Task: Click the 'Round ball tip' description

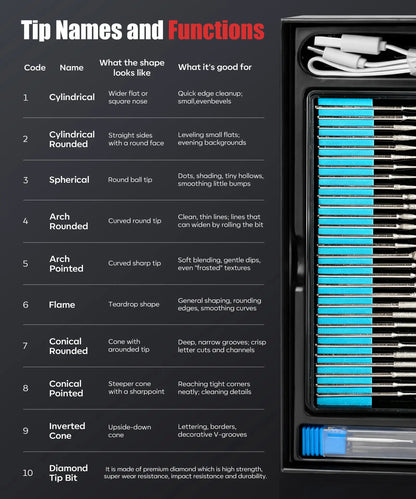Action: pyautogui.click(x=130, y=180)
